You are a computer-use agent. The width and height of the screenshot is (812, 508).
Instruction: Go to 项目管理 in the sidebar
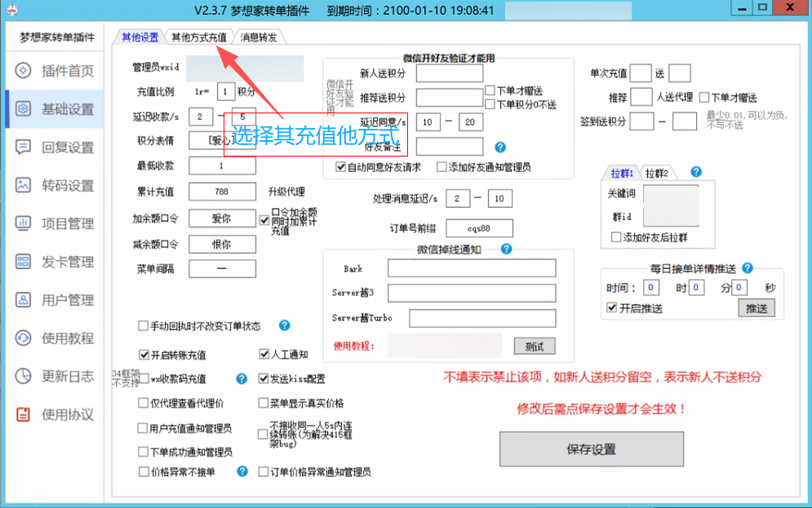(x=55, y=223)
